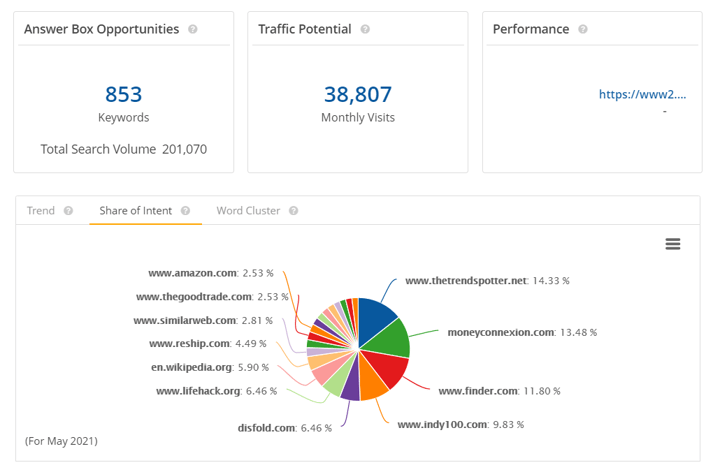Click the Total Search Volume 201,070 text
The image size is (720, 472).
click(124, 149)
